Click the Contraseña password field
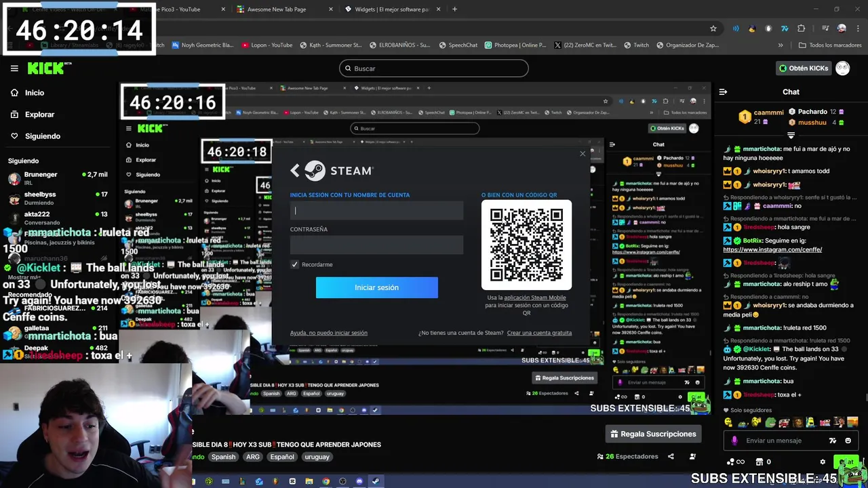 (376, 245)
